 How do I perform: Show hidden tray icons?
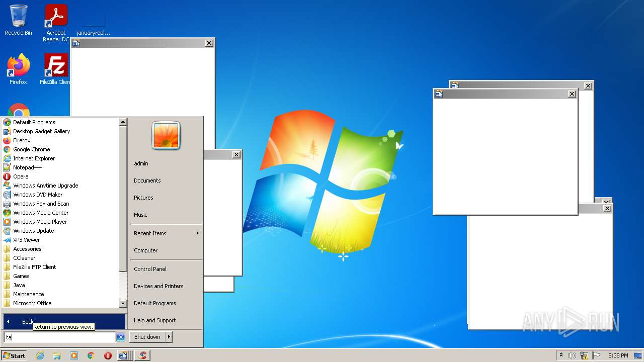point(561,355)
